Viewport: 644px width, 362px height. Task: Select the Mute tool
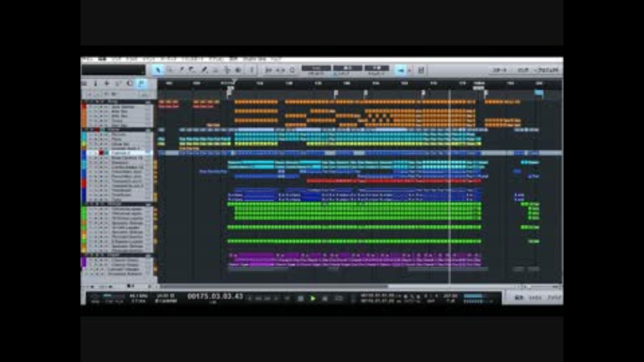(215, 70)
